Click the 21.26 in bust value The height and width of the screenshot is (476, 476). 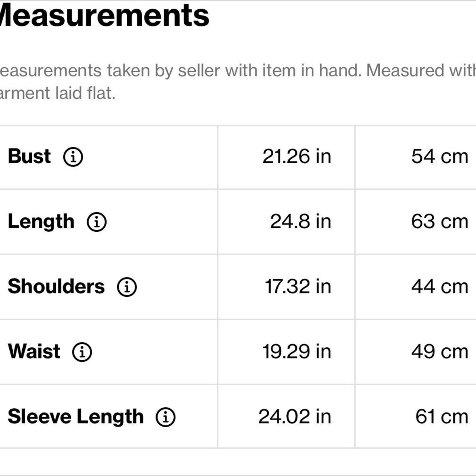click(297, 156)
